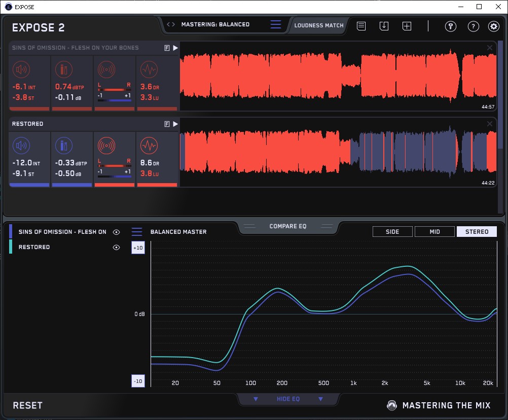Switch EQ view to Side

tap(393, 232)
